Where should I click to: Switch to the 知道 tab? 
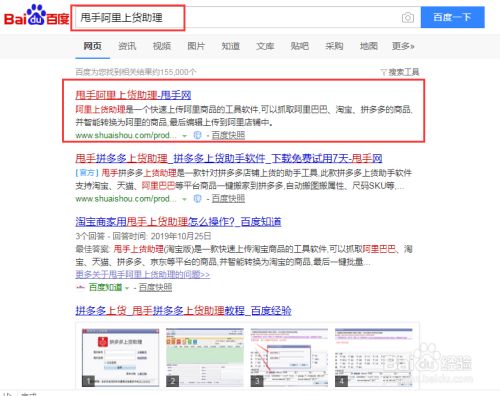(231, 46)
